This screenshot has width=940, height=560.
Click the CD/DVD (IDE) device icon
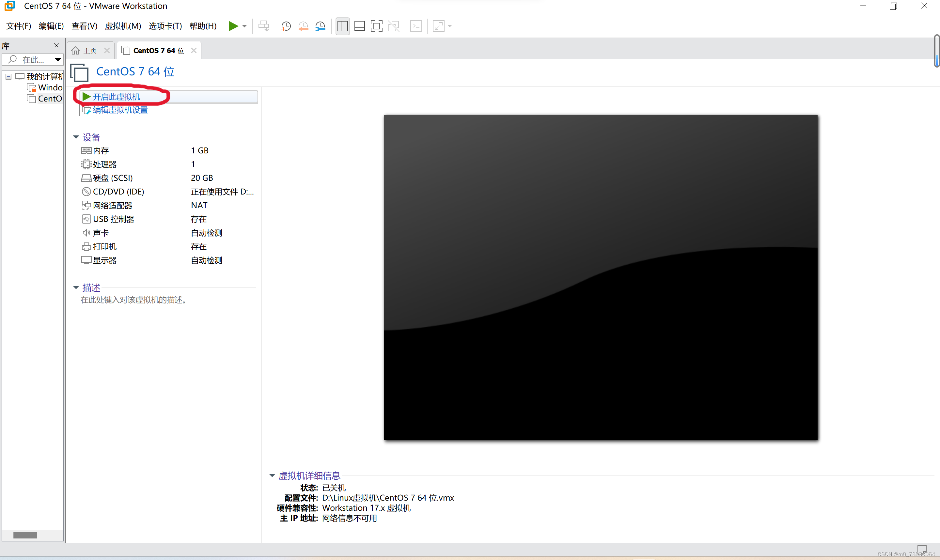coord(86,192)
